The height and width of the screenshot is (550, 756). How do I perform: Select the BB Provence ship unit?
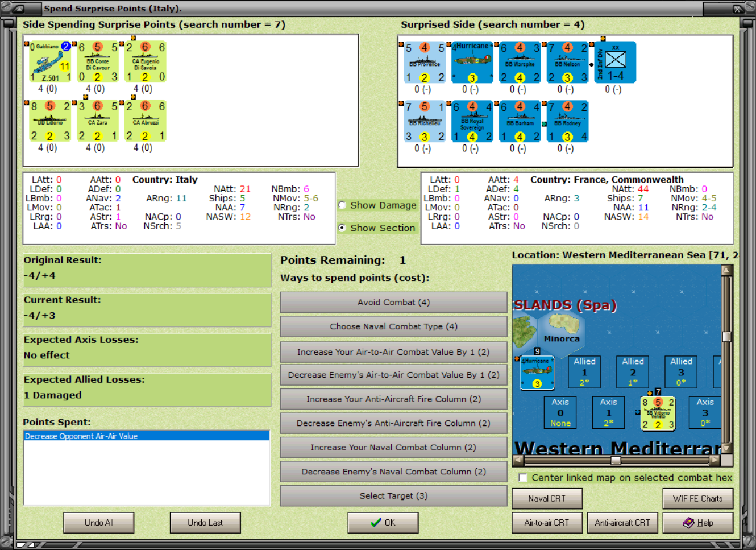[425, 63]
